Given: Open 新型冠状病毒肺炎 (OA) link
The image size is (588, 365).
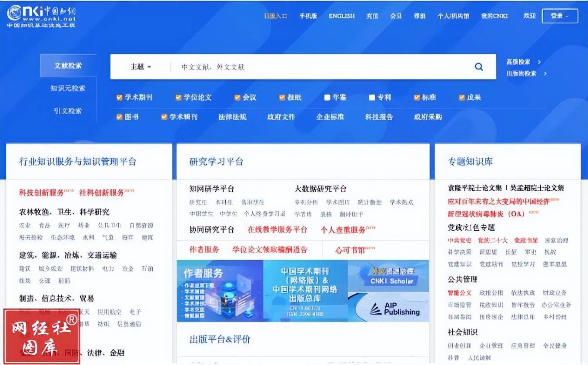Looking at the screenshot, I should tap(486, 214).
